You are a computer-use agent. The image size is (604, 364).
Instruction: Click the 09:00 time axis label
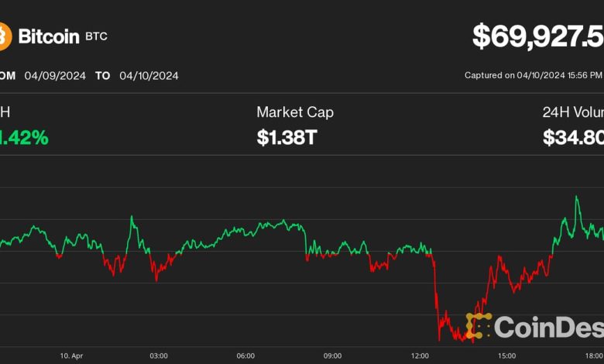[332, 355]
